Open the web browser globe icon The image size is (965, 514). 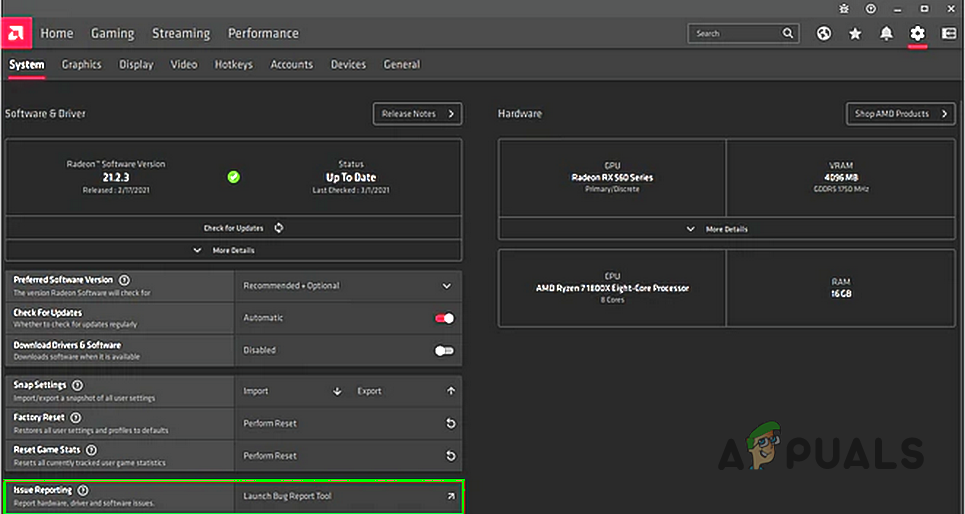point(823,34)
